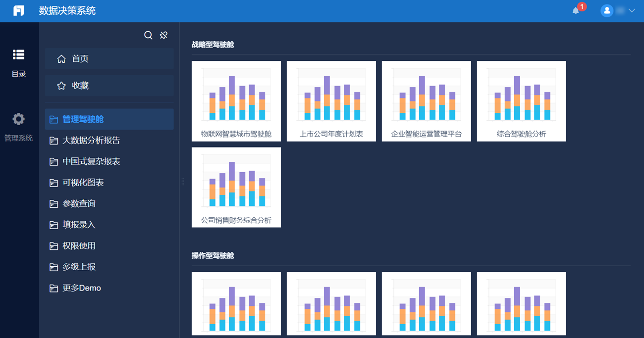Open the notification bell
The image size is (644, 338).
[x=576, y=10]
